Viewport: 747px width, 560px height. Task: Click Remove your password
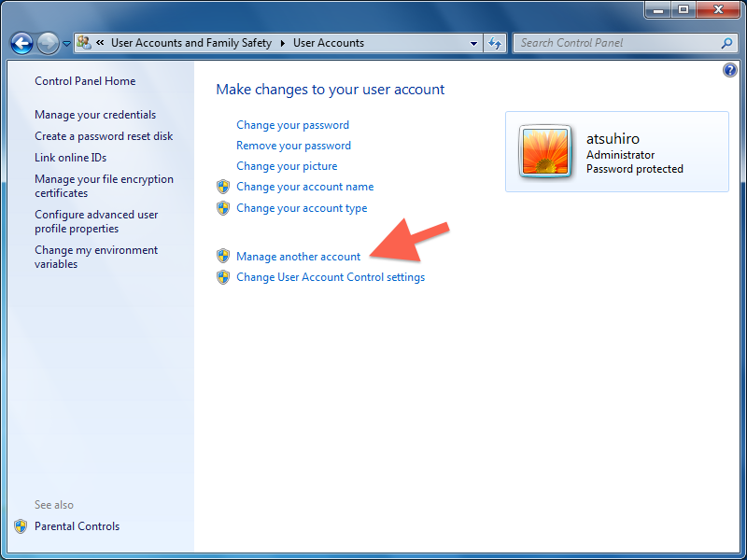(x=293, y=146)
